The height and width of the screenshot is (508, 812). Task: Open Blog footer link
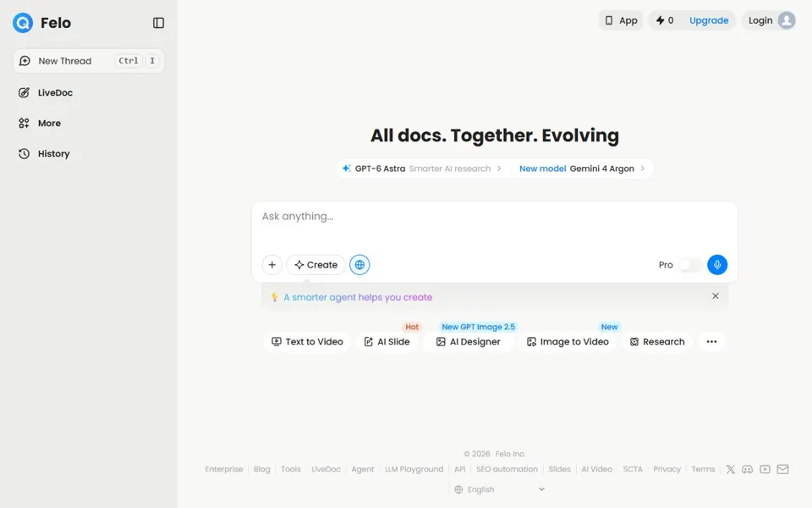click(x=262, y=469)
